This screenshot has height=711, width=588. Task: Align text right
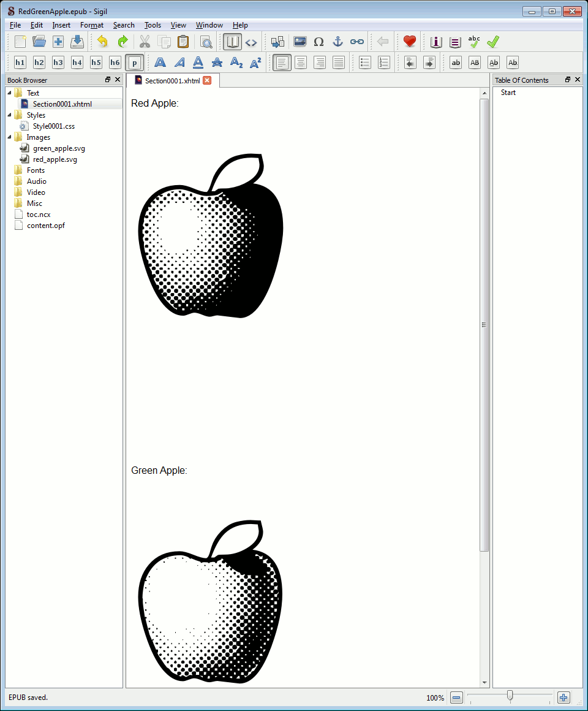pos(320,63)
